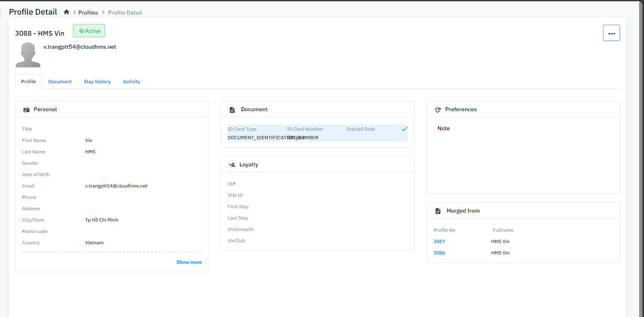Open merged profile number 3087

click(x=439, y=242)
